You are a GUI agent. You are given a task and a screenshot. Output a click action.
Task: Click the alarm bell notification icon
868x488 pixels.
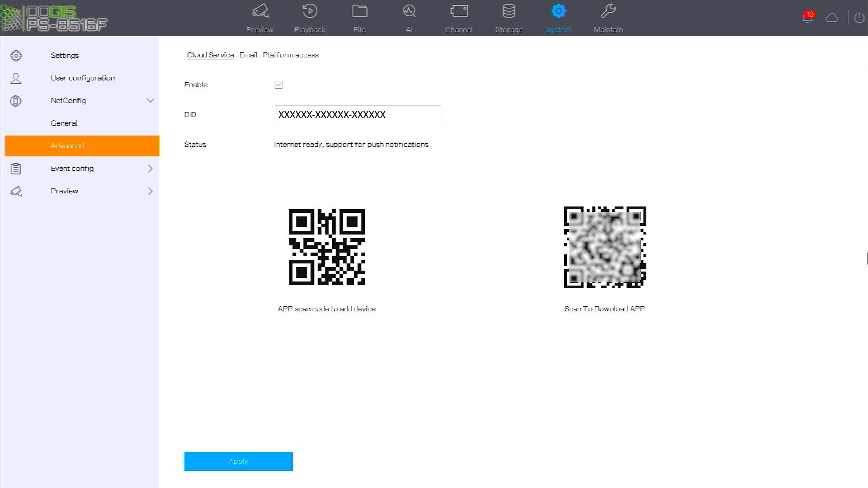click(x=807, y=17)
